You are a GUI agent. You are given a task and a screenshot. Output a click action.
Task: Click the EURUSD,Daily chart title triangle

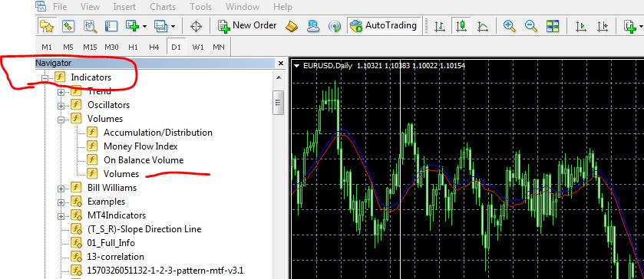coord(297,65)
